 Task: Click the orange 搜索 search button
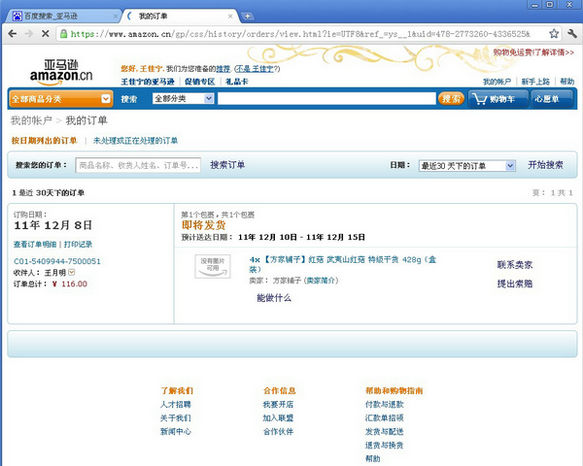tap(451, 99)
